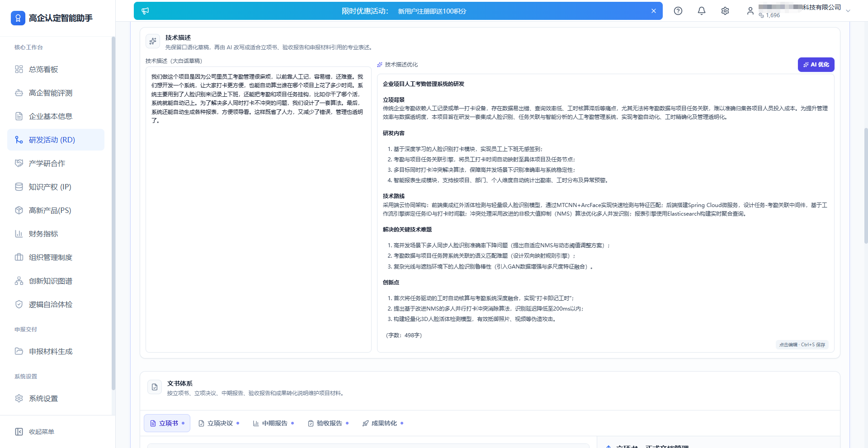The height and width of the screenshot is (448, 868).
Task: Click the 总览看板 grid icon
Action: 19,69
